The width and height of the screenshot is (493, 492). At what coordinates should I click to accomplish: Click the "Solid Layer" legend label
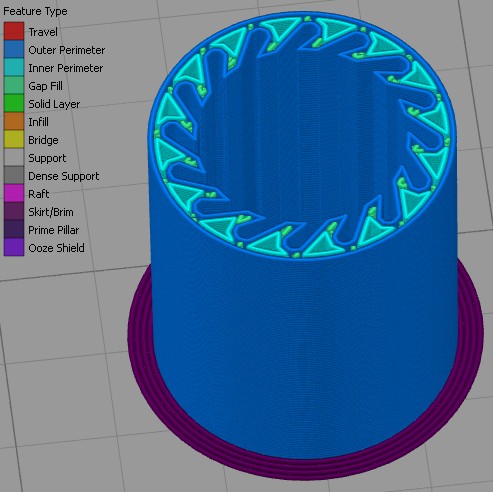coord(54,104)
